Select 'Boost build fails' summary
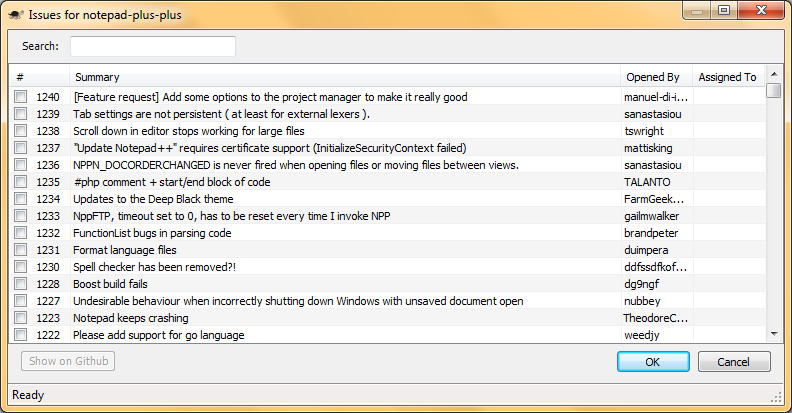Viewport: 792px width, 413px height. 110,284
